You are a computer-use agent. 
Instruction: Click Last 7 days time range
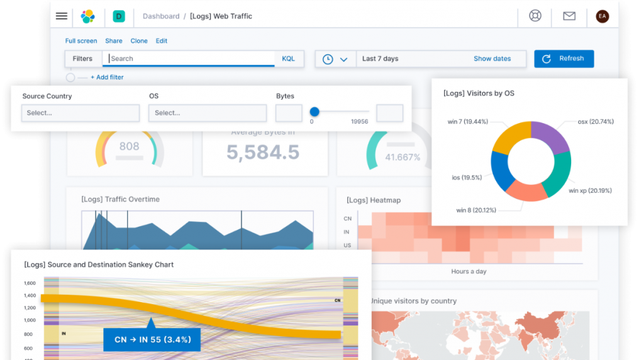pyautogui.click(x=380, y=58)
